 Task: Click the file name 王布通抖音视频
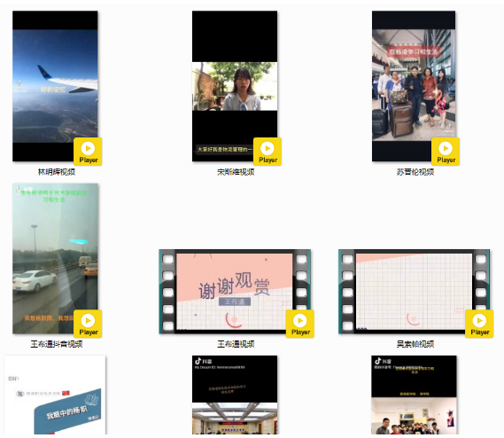point(57,344)
